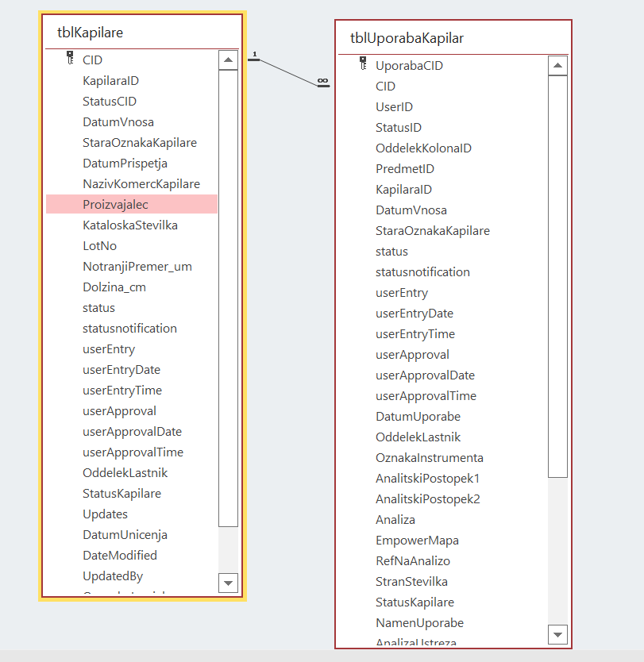Screen dimensions: 644x662
Task: Click the key icon next to UporabaCID
Action: click(x=363, y=64)
